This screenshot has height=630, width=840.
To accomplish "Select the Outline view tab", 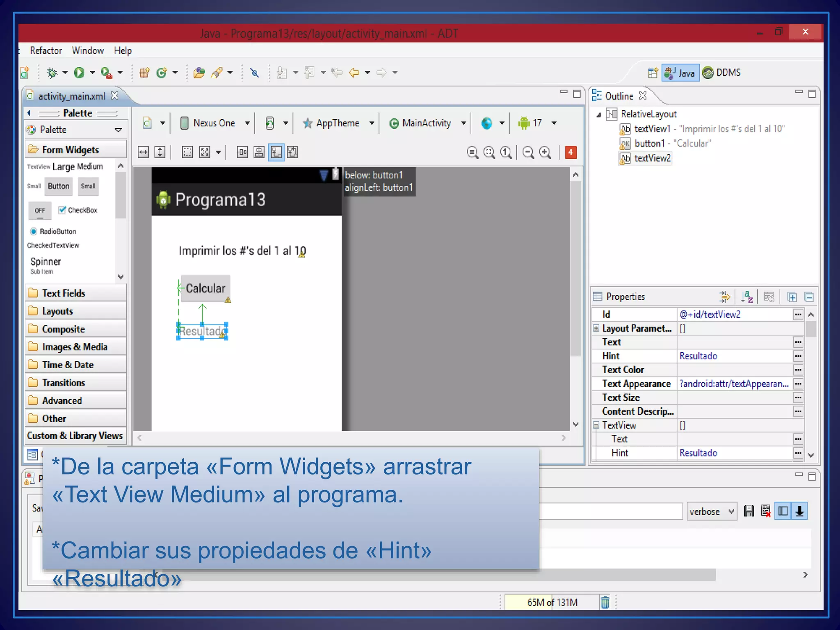I will [619, 96].
